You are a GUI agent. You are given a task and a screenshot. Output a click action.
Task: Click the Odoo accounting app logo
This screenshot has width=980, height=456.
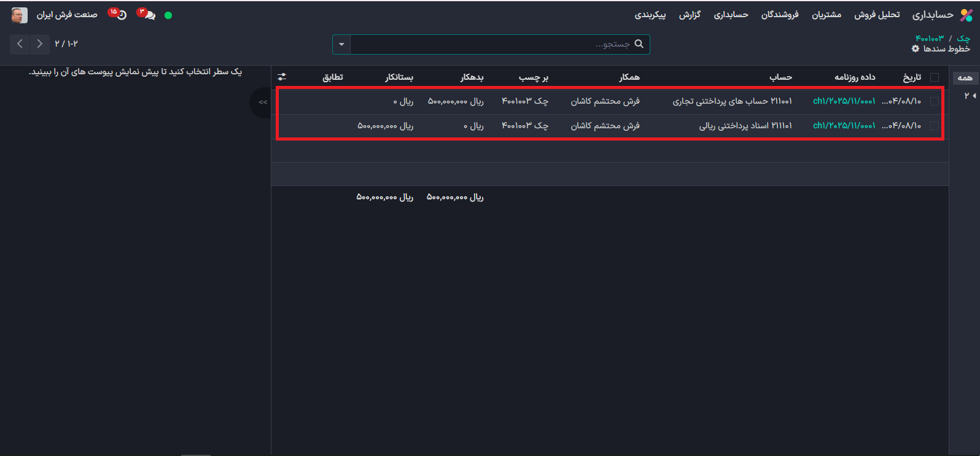(x=966, y=15)
